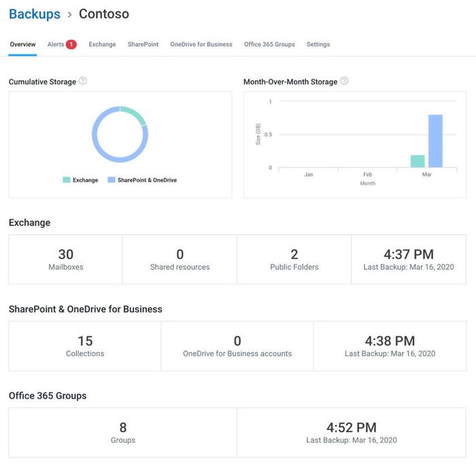This screenshot has height=466, width=476.
Task: Click the breadcrumb chevron after Backups
Action: tap(69, 14)
